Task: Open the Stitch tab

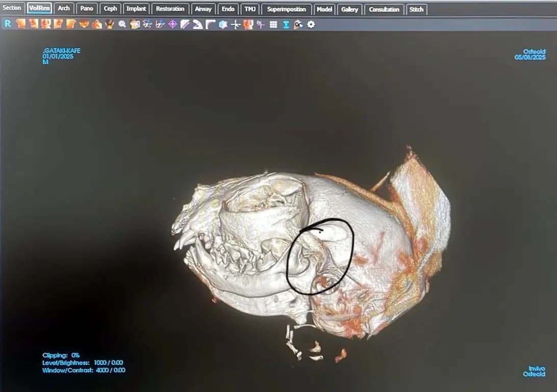Action: (416, 9)
